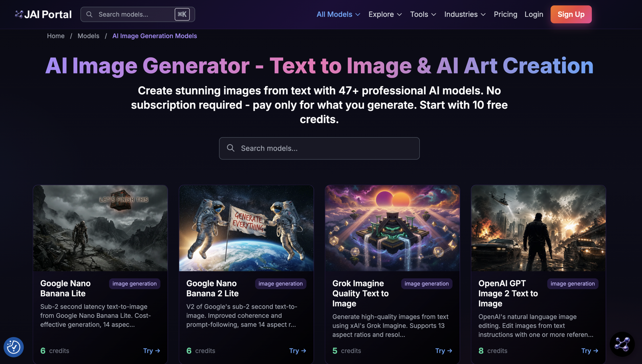Try Grok Imagine Quality Text to Image
642x364 pixels.
[x=444, y=351]
